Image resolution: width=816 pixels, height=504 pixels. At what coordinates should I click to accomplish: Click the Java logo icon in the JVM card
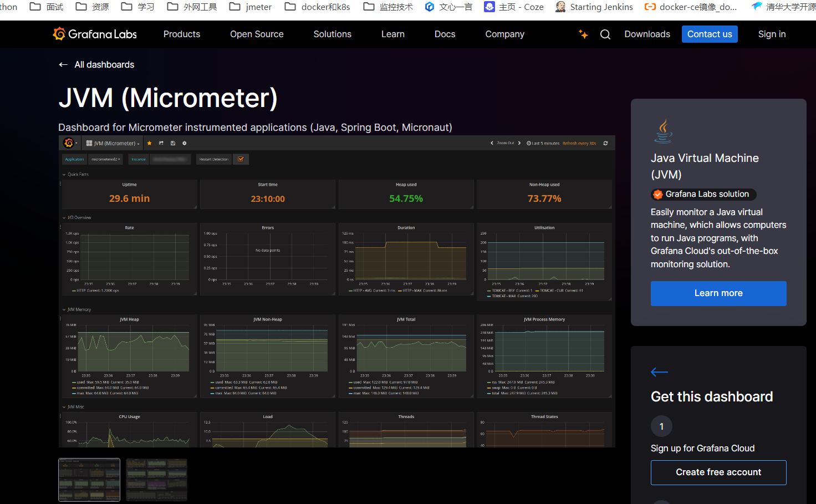pos(663,131)
